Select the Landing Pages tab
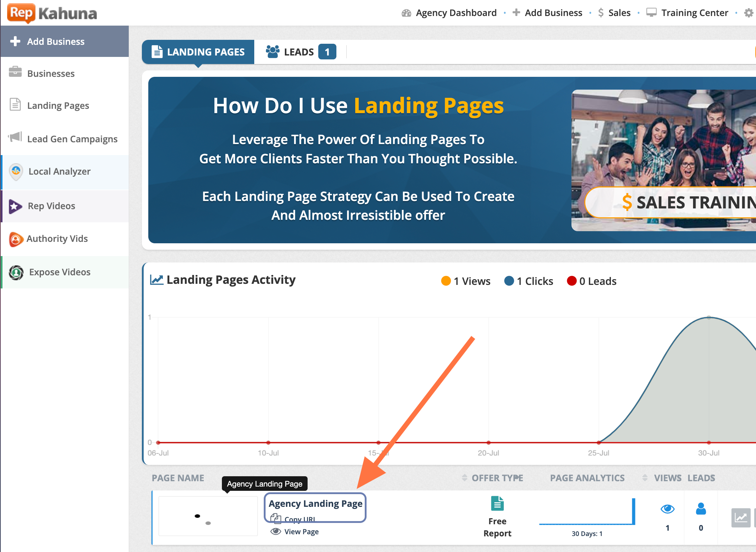The height and width of the screenshot is (552, 756). (198, 52)
